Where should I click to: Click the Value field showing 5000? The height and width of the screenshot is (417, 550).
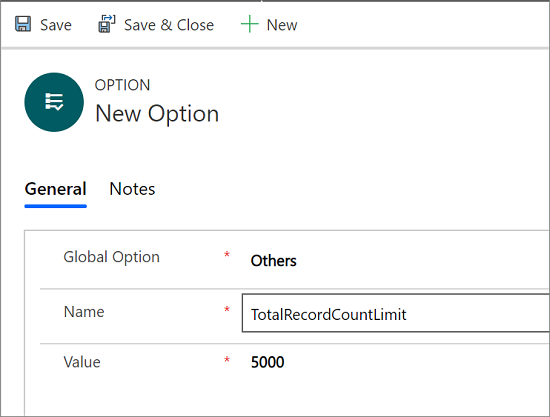coord(268,362)
